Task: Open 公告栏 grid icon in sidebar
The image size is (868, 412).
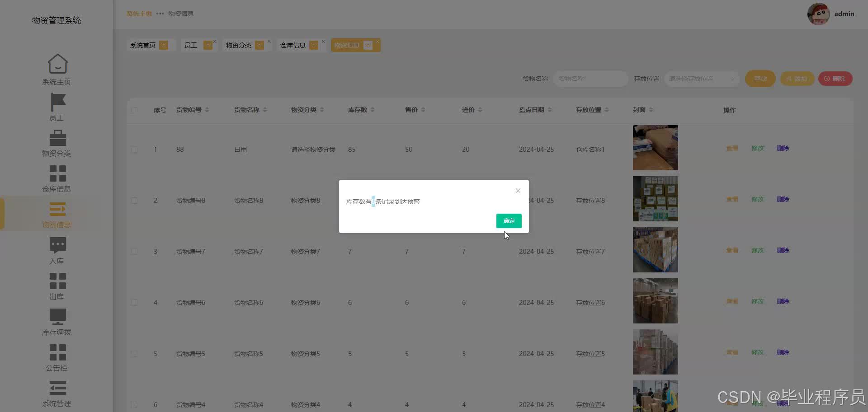Action: click(x=58, y=352)
